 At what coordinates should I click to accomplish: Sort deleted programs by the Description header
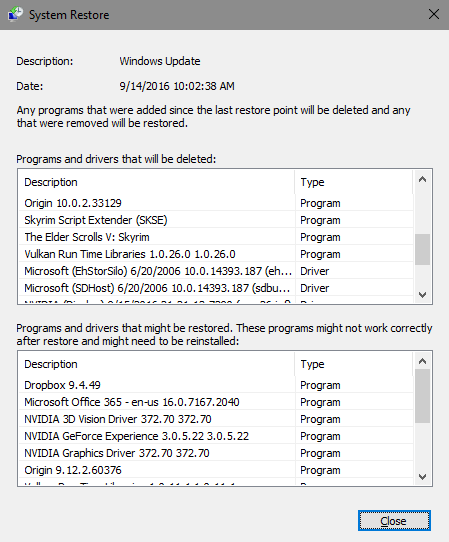point(157,182)
